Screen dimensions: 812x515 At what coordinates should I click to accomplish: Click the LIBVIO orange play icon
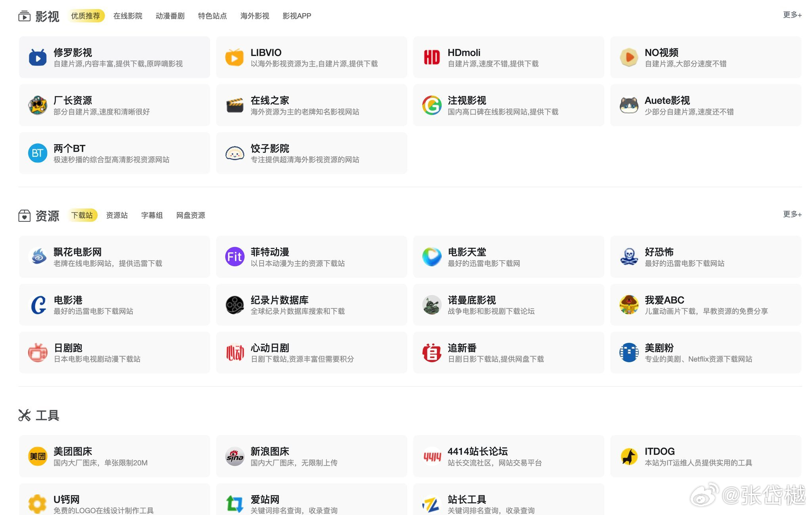(235, 58)
